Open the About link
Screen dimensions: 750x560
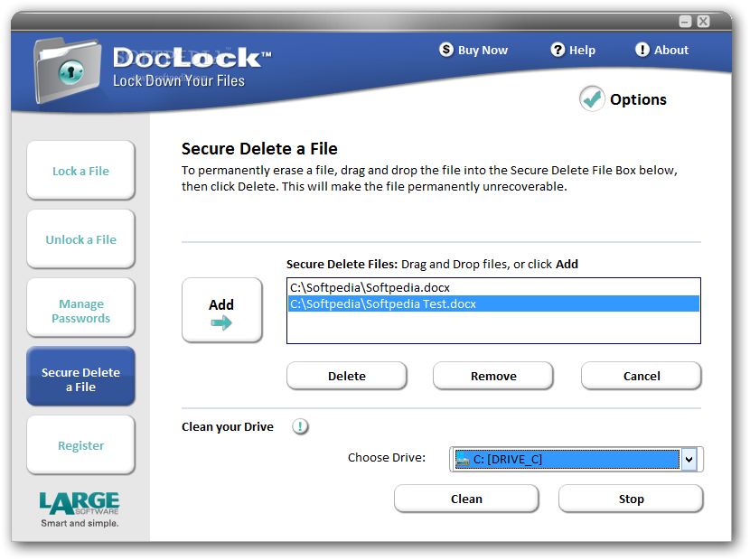pyautogui.click(x=671, y=50)
